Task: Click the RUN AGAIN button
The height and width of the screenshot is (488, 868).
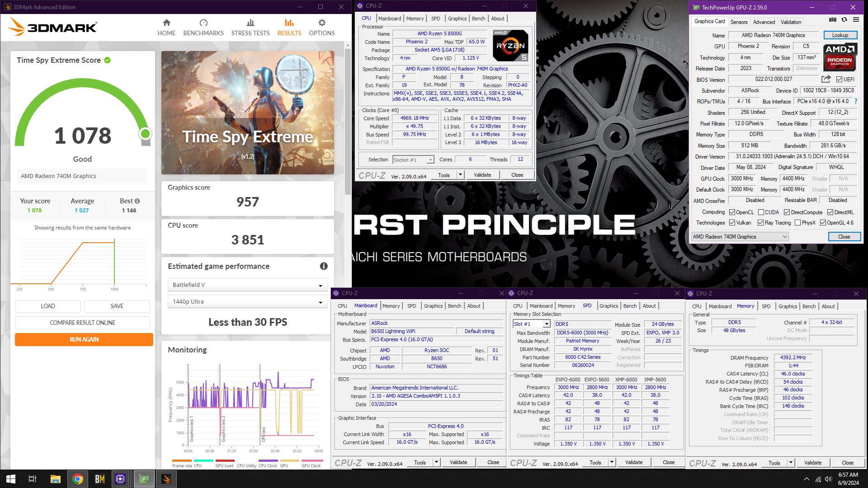Action: [84, 339]
